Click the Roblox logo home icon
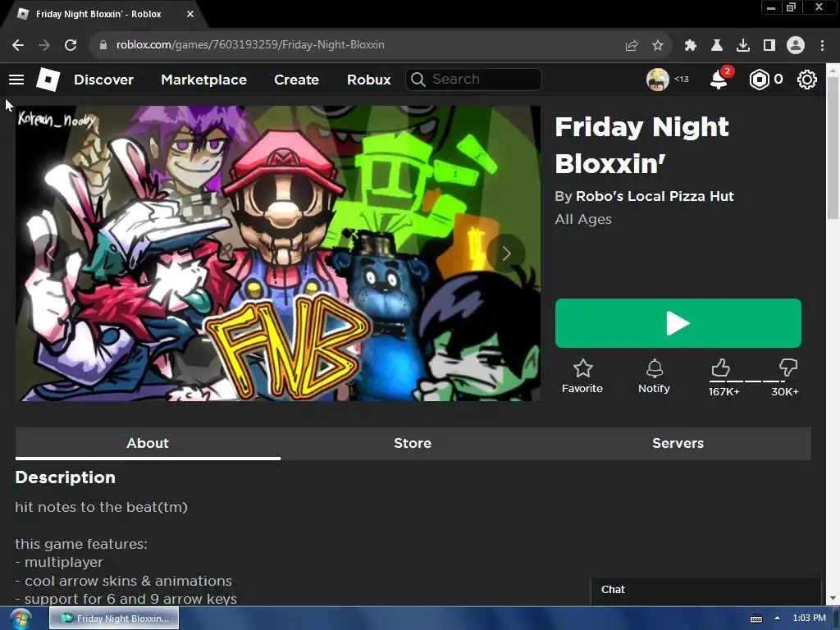This screenshot has width=840, height=630. [x=48, y=80]
